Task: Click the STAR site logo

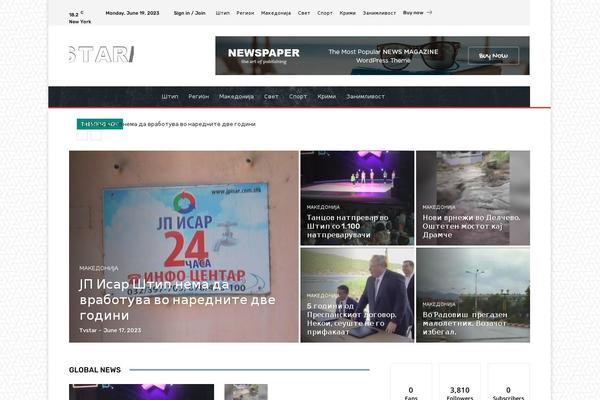Action: (x=101, y=54)
